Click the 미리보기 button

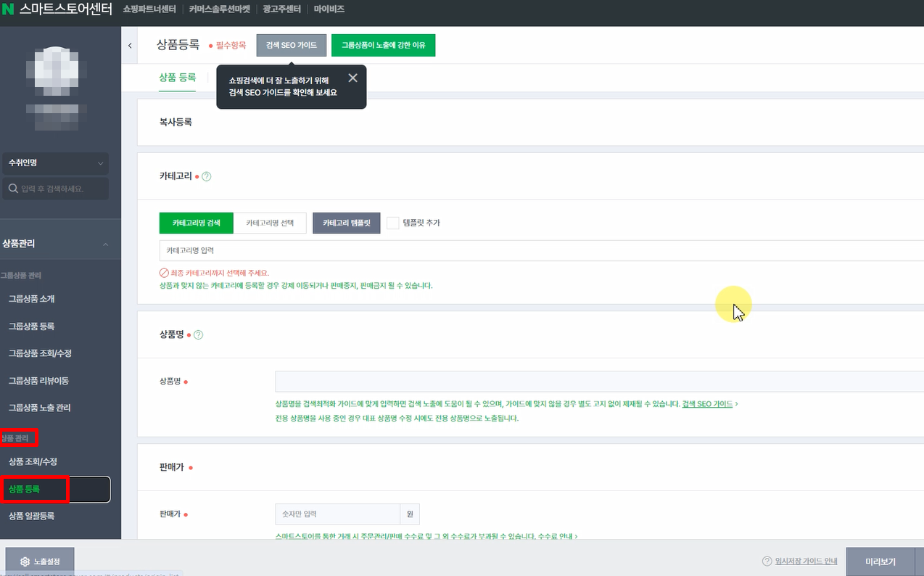(880, 561)
